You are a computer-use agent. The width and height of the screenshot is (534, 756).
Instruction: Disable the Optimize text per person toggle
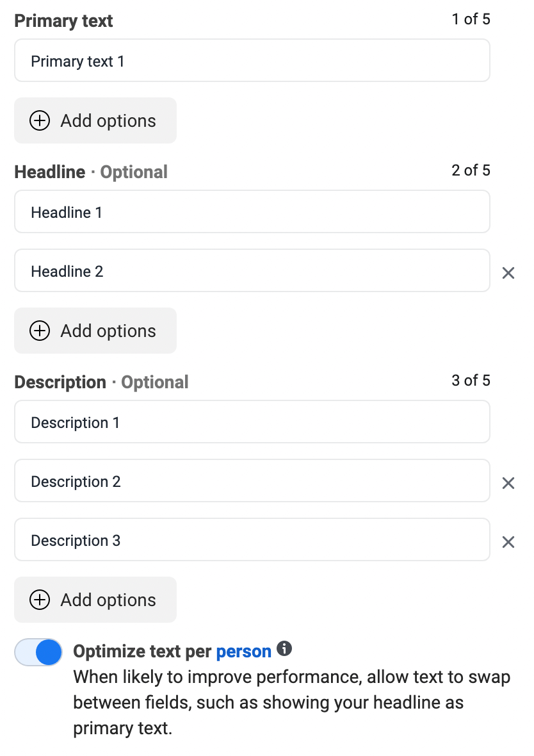click(38, 651)
